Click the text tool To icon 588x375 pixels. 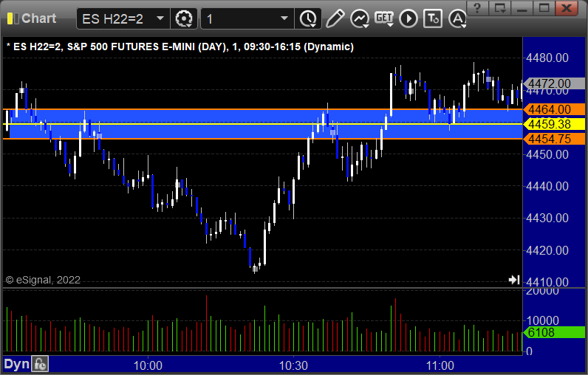coord(433,18)
